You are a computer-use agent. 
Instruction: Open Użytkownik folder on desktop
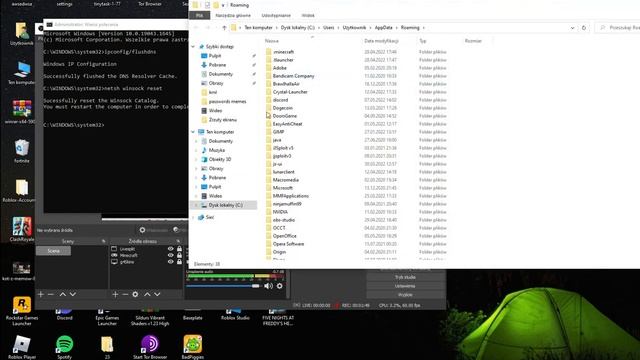pyautogui.click(x=21, y=34)
